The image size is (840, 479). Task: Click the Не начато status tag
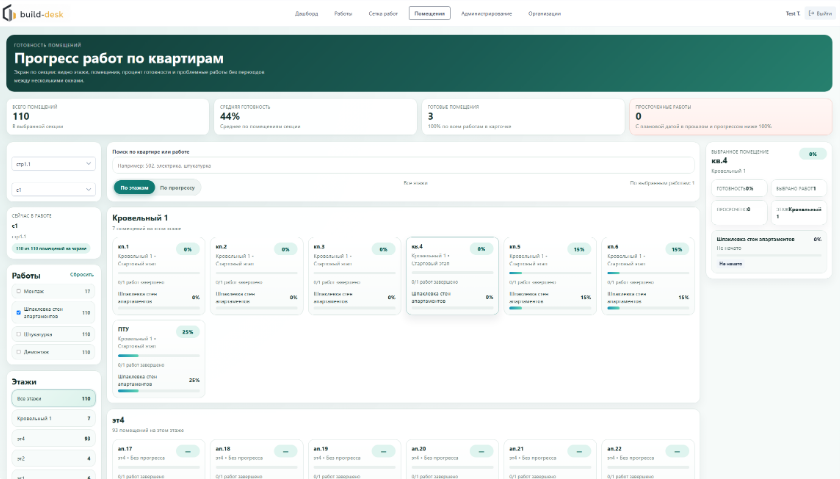coord(730,264)
